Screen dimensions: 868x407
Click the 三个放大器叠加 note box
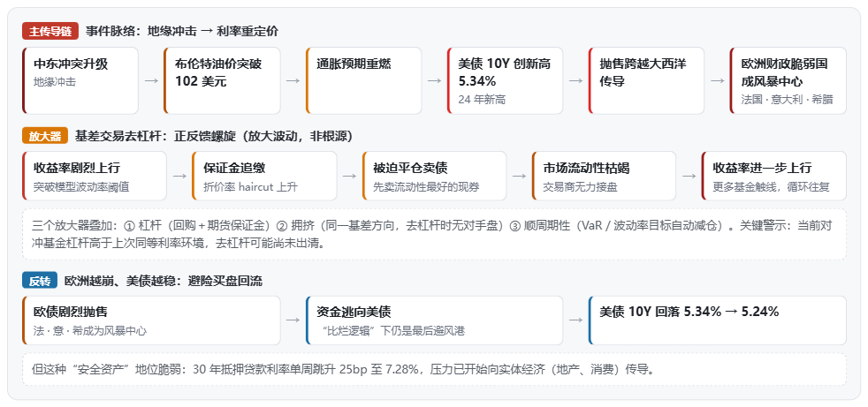point(435,234)
